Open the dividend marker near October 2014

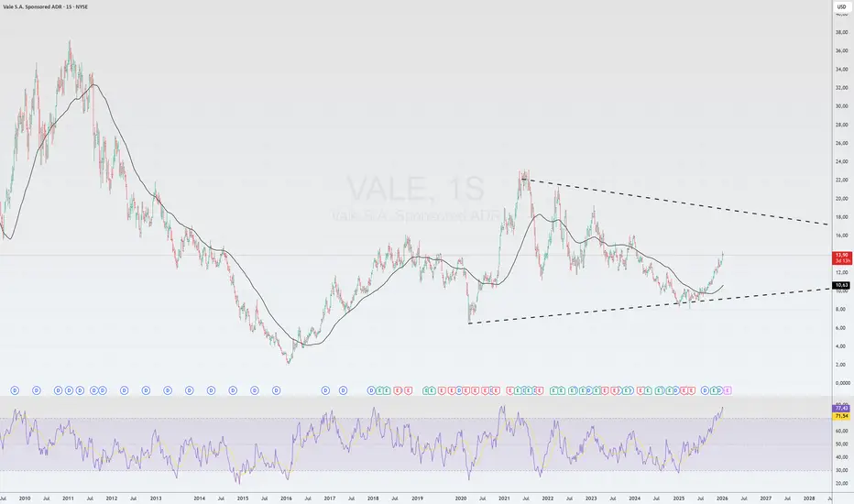click(x=233, y=390)
